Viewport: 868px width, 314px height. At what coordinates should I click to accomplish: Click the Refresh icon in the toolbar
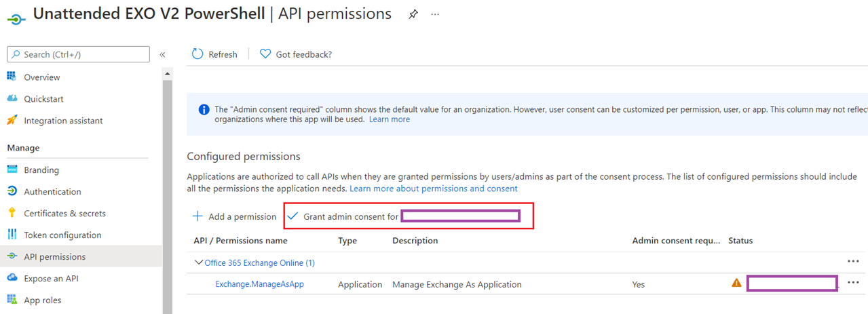[x=197, y=54]
